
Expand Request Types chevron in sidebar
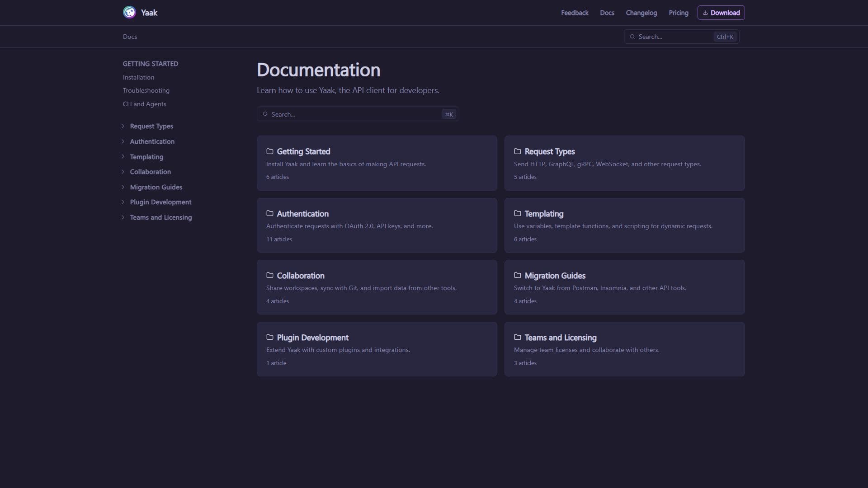(123, 126)
